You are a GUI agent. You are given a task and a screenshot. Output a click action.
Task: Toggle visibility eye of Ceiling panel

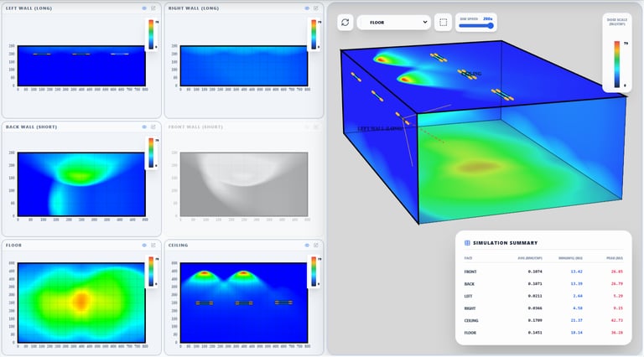307,245
